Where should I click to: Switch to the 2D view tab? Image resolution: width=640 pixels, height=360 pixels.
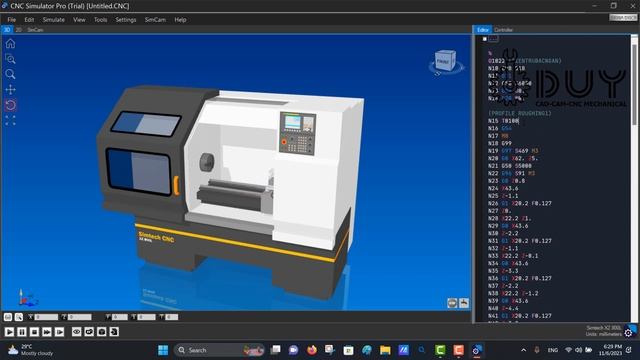coord(18,30)
